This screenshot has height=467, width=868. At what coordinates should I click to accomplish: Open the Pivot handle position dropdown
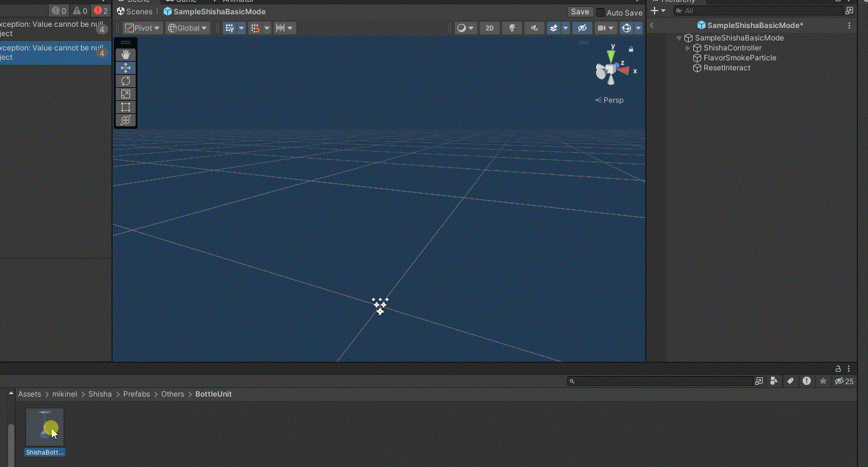tap(142, 28)
